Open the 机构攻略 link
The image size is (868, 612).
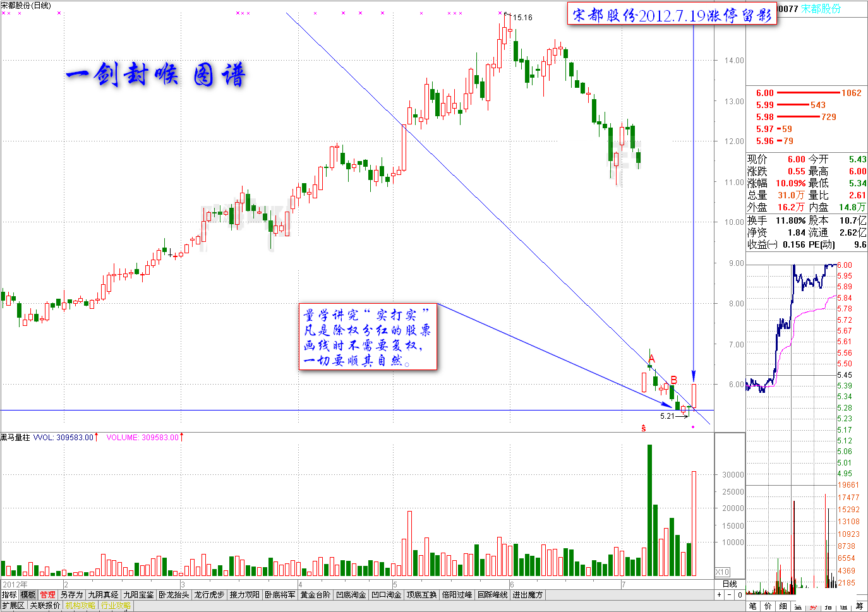80,606
